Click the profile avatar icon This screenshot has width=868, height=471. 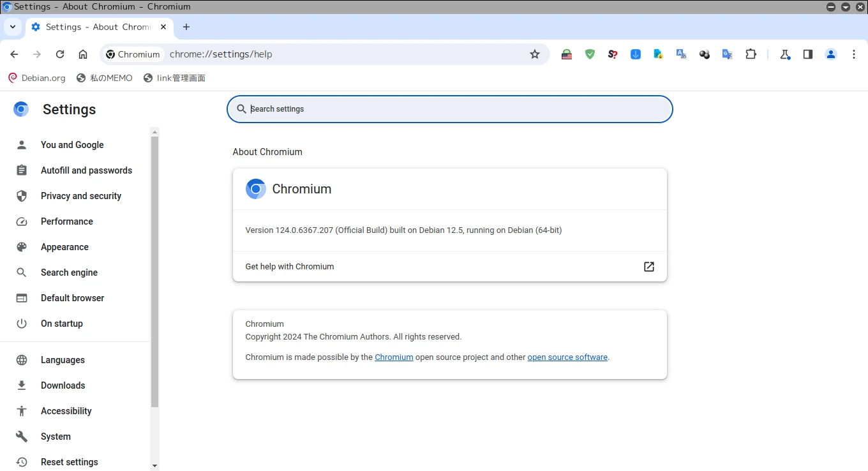(x=831, y=54)
